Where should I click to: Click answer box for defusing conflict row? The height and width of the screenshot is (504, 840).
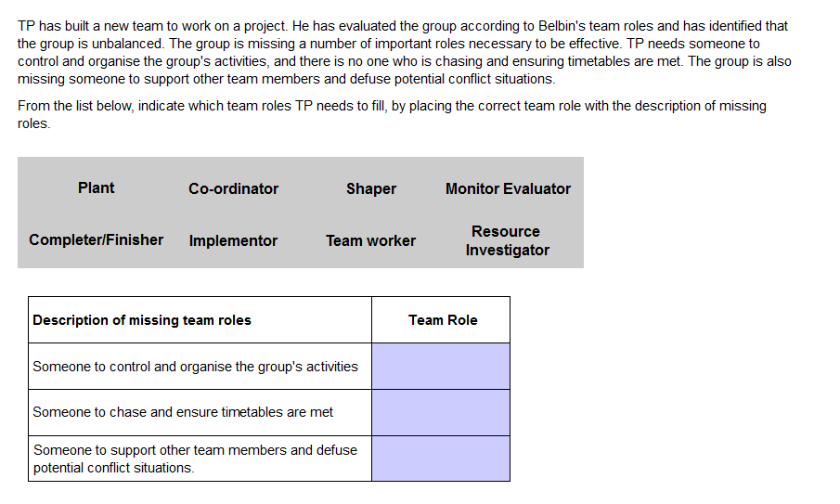[441, 459]
